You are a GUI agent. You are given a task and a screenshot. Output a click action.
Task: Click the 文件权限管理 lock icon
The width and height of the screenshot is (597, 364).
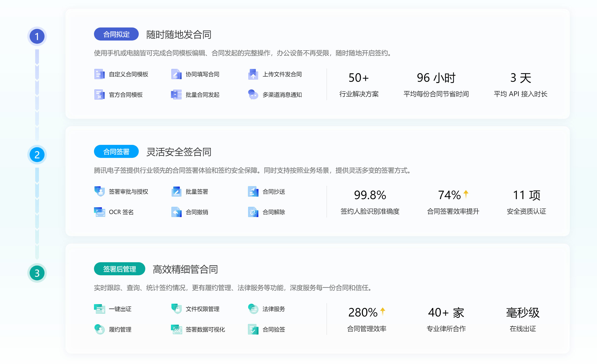pyautogui.click(x=176, y=309)
